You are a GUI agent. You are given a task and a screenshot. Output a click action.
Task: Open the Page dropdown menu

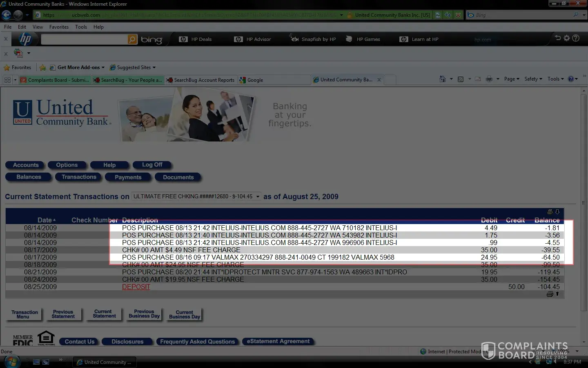pos(512,79)
